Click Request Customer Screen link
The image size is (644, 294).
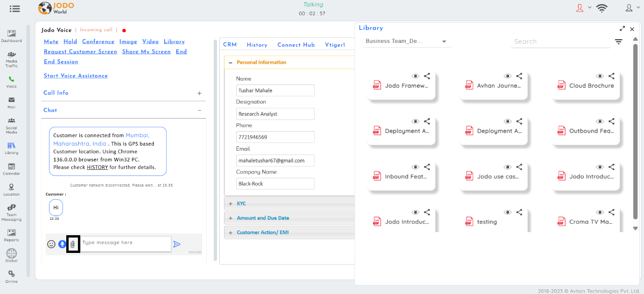80,52
